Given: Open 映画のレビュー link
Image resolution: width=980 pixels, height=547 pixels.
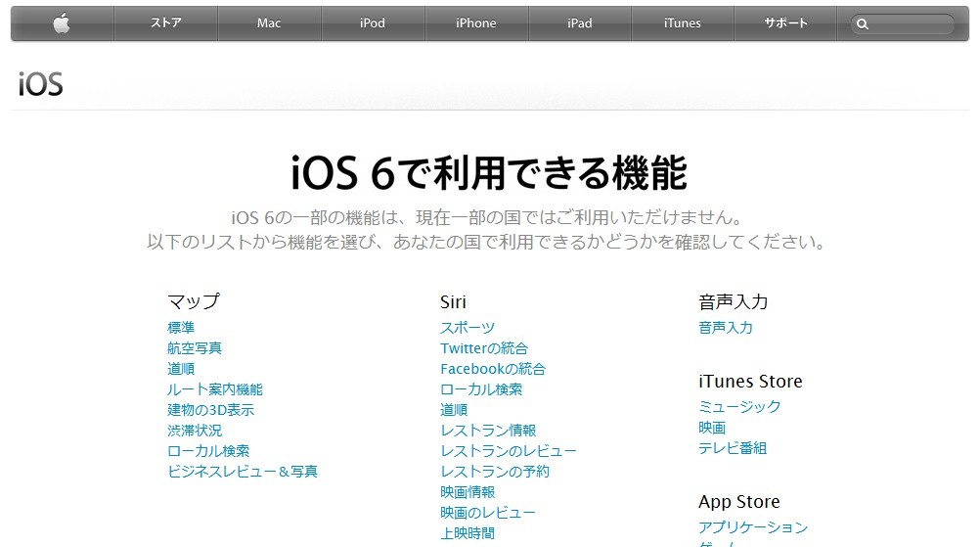Looking at the screenshot, I should [487, 513].
